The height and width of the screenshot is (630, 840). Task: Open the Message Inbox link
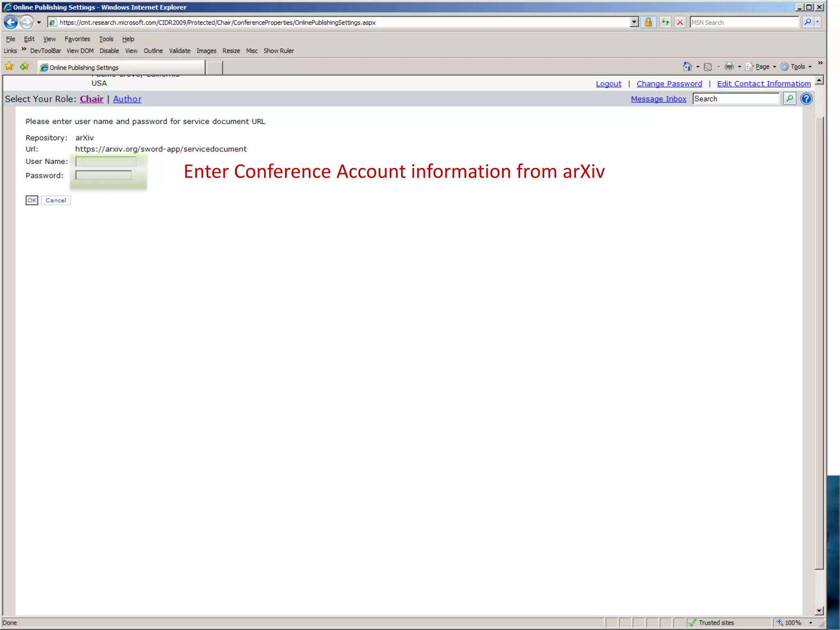coord(658,99)
